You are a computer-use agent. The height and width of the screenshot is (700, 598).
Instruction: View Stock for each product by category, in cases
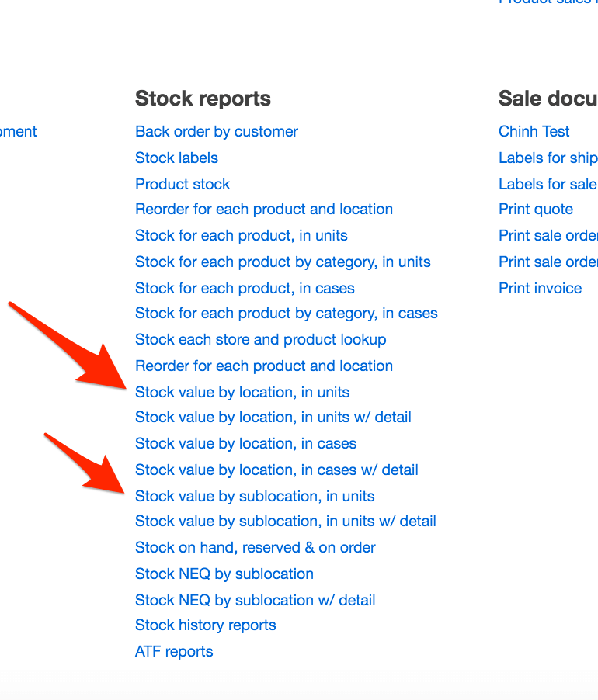286,313
